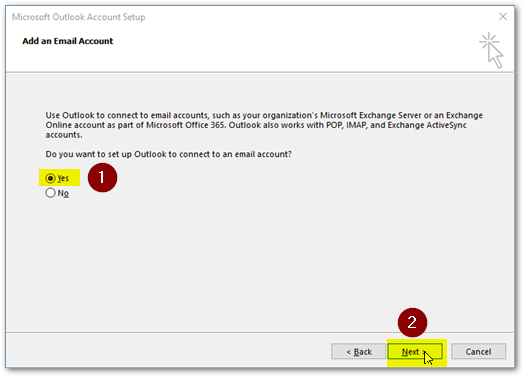Click the Next button

[x=415, y=352]
